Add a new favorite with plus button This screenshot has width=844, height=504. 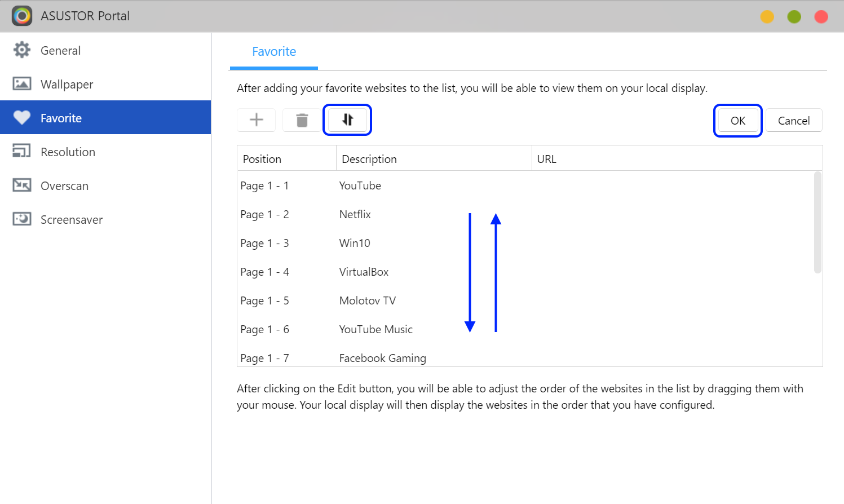257,120
